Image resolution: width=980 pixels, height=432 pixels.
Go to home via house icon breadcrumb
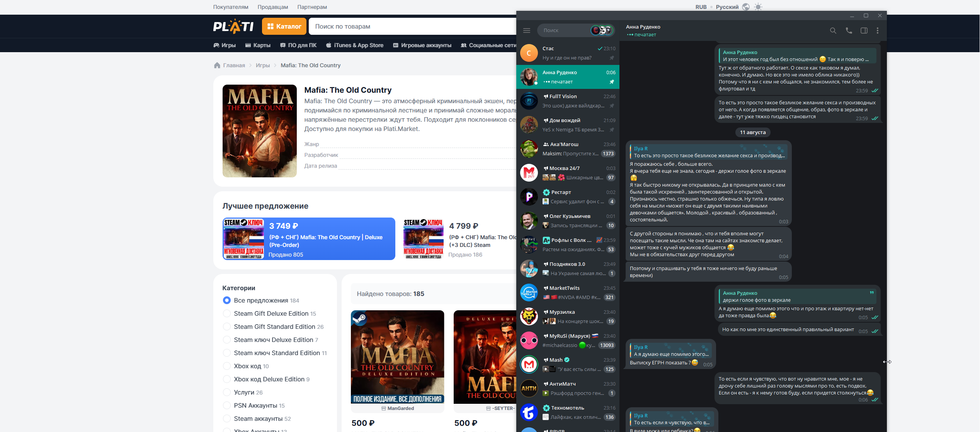click(217, 65)
